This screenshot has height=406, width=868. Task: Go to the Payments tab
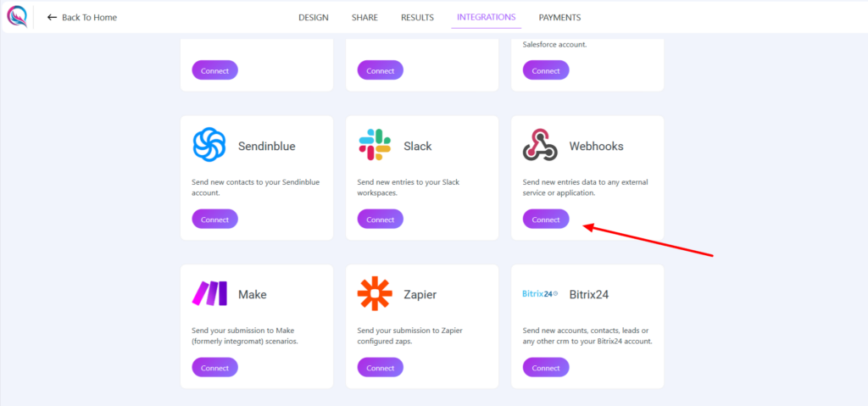559,18
